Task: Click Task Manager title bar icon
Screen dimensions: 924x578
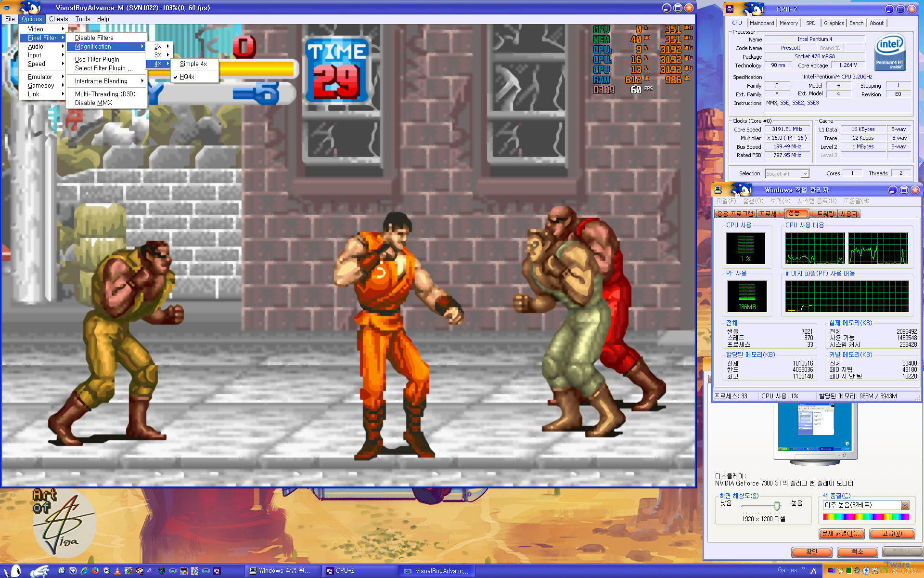Action: [x=718, y=190]
